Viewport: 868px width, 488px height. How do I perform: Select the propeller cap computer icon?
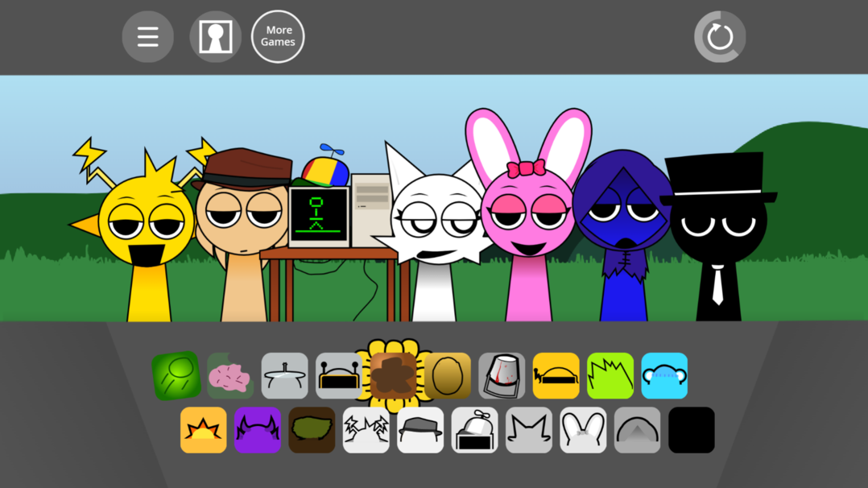(474, 430)
